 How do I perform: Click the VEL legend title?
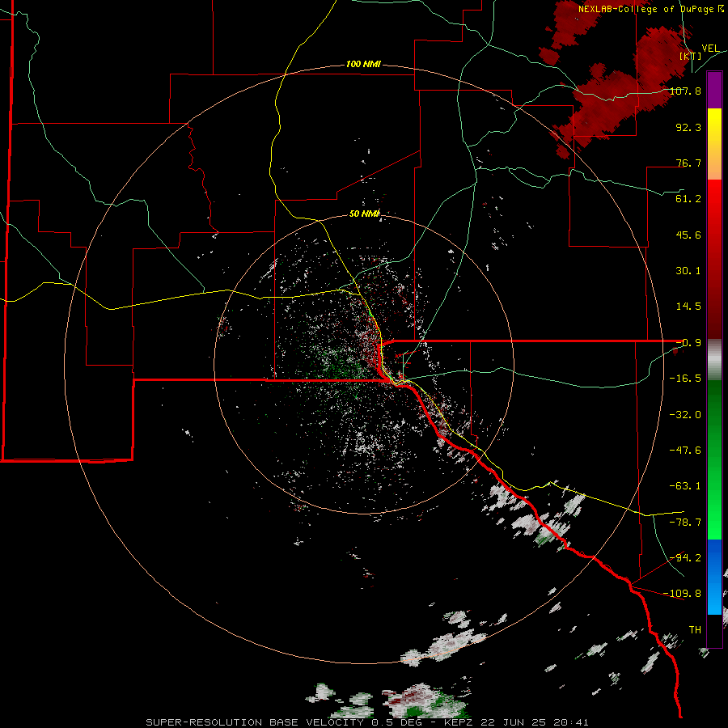(x=710, y=49)
